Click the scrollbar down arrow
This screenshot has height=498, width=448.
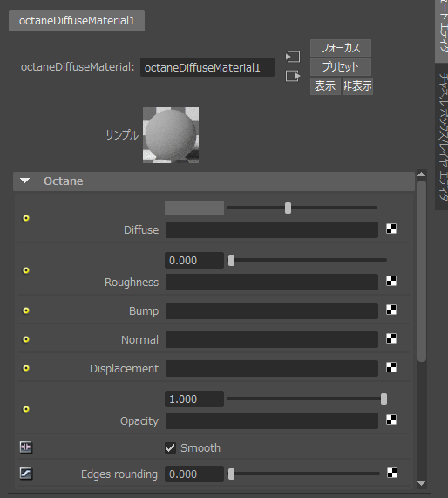(421, 484)
